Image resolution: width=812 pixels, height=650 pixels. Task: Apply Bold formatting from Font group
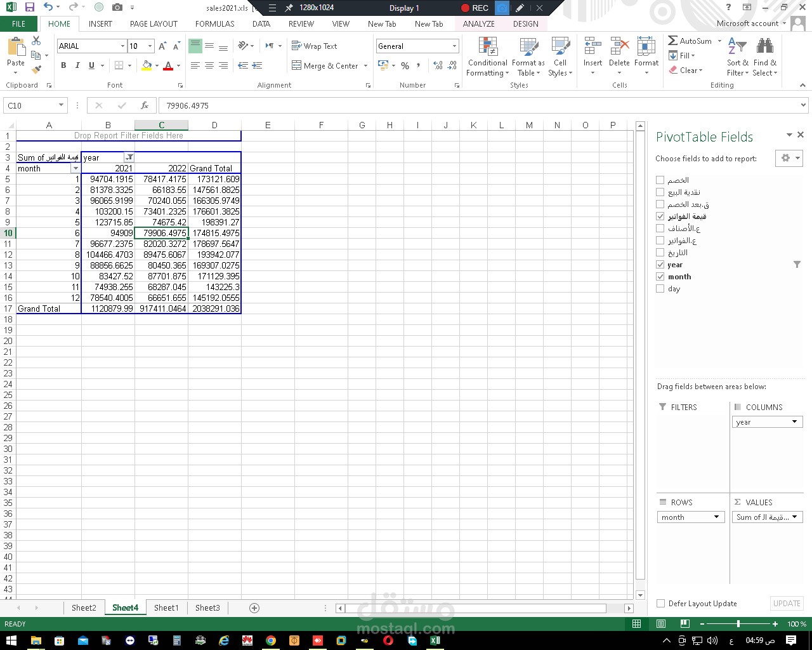click(x=63, y=65)
